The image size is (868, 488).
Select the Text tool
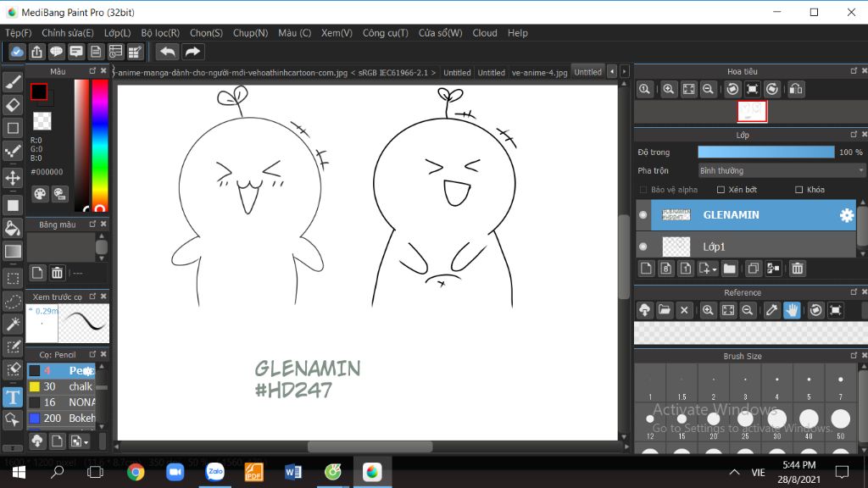point(13,397)
